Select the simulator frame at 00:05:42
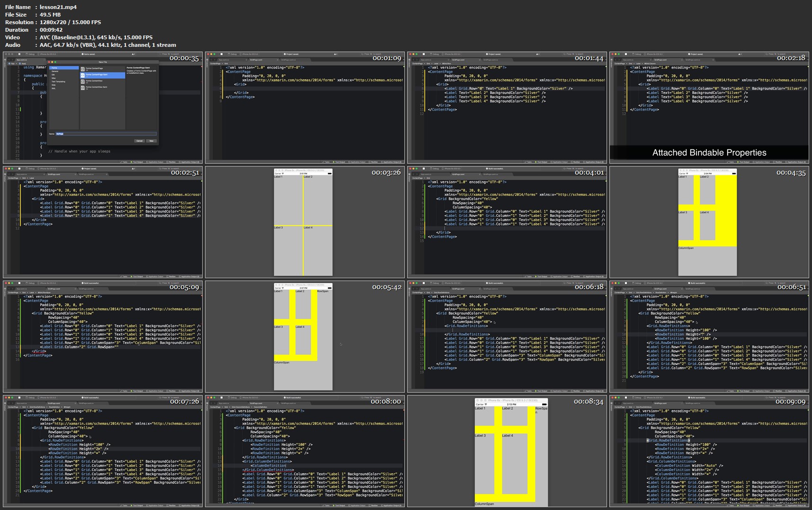The height and width of the screenshot is (510, 812). tap(305, 336)
